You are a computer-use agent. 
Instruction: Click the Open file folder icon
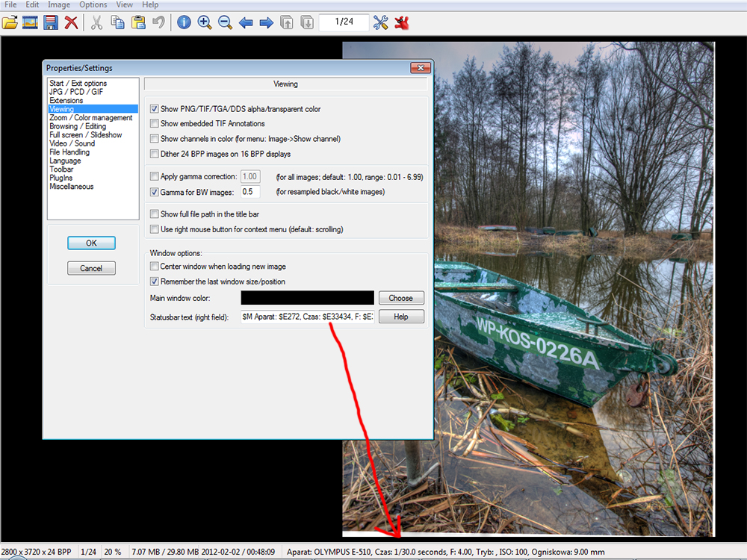point(10,22)
